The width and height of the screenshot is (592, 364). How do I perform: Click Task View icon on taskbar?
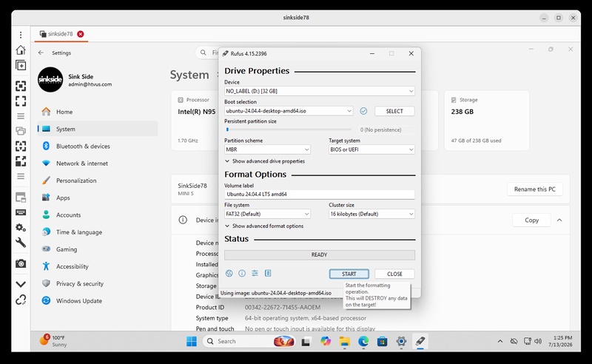coord(306,341)
